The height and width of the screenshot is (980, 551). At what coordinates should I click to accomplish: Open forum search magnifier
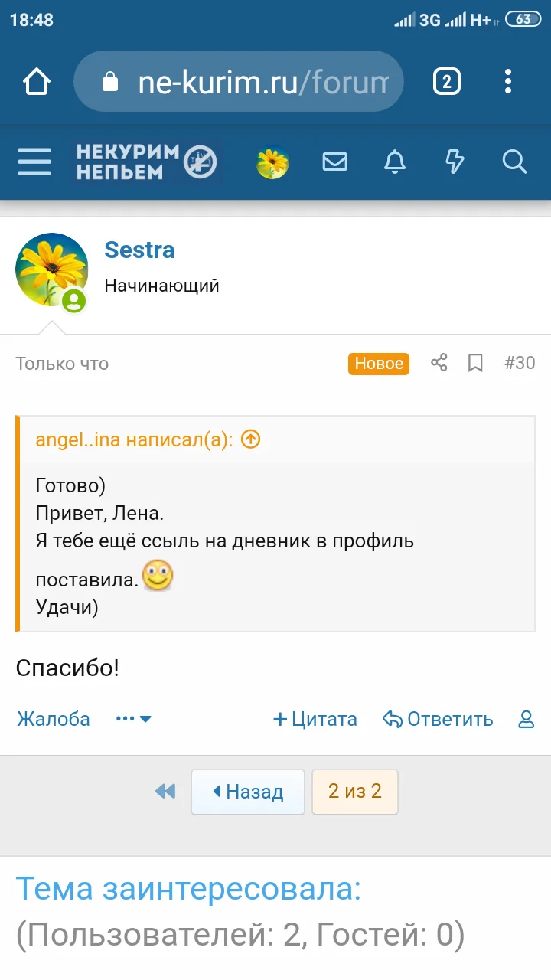coord(514,162)
